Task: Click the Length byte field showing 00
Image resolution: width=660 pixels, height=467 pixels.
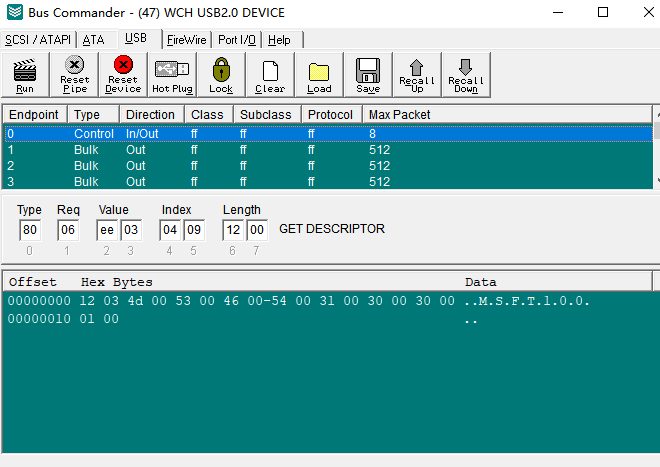Action: (257, 230)
